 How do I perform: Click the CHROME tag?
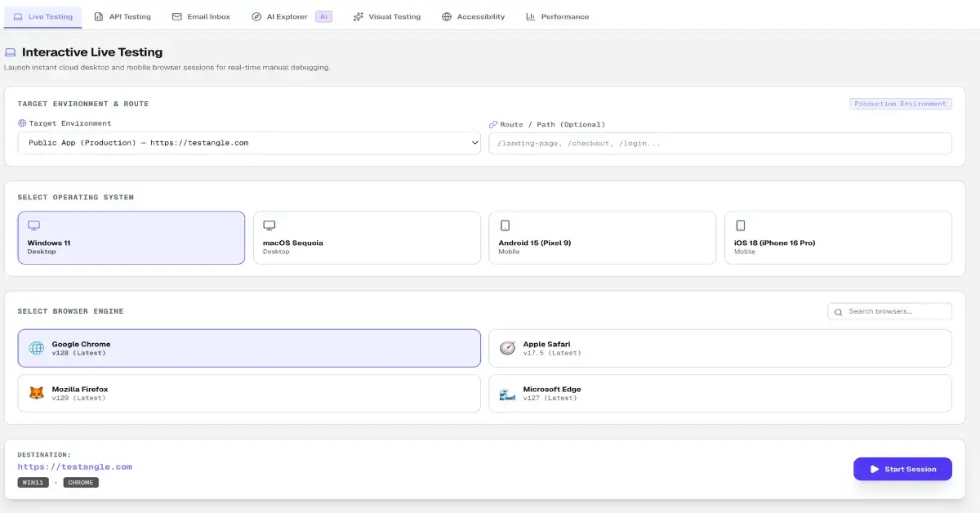coord(81,483)
